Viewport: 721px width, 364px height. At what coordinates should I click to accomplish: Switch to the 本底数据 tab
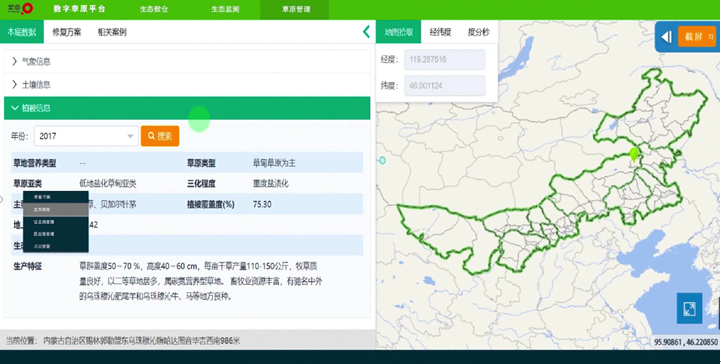22,32
